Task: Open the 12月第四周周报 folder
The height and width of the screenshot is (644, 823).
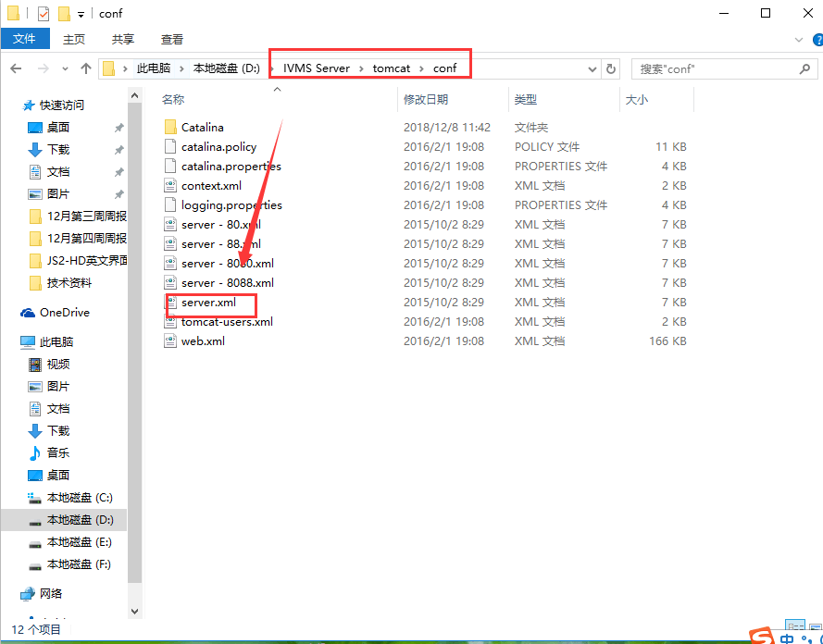Action: (x=87, y=238)
